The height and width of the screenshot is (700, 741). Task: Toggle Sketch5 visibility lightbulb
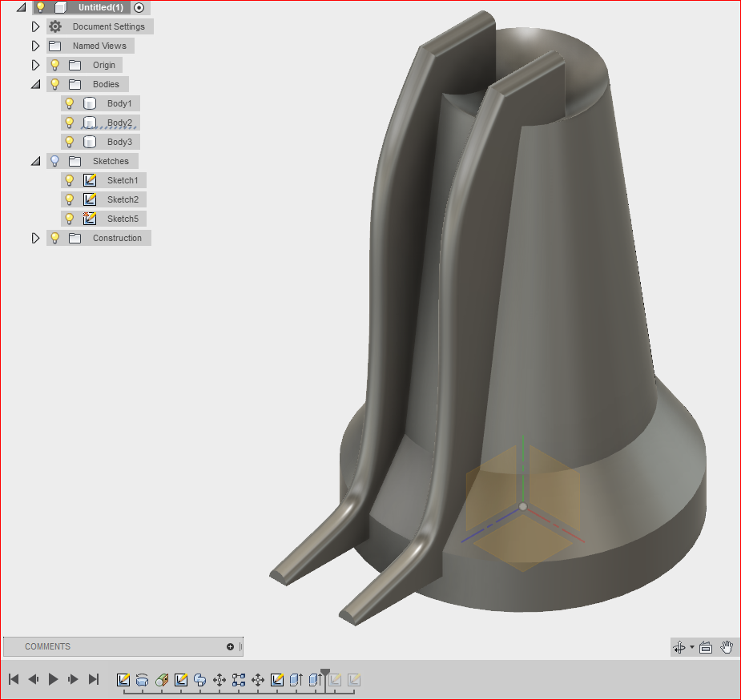coord(69,219)
